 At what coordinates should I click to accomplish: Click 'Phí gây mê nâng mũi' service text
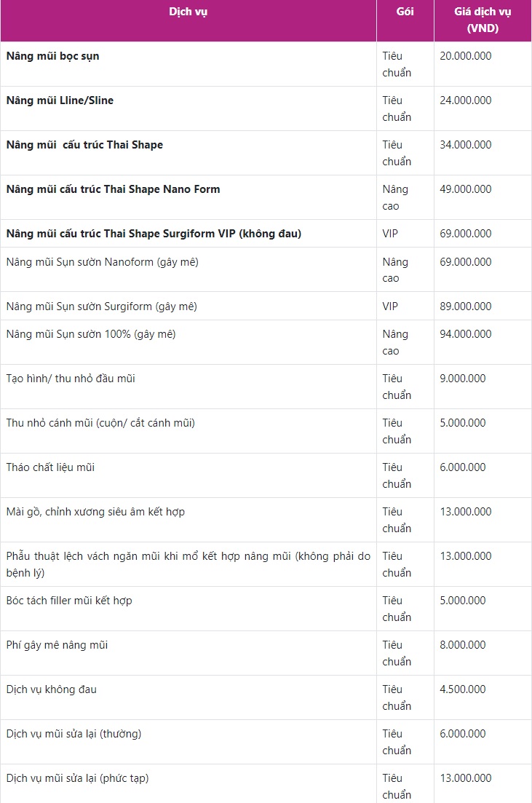[57, 645]
